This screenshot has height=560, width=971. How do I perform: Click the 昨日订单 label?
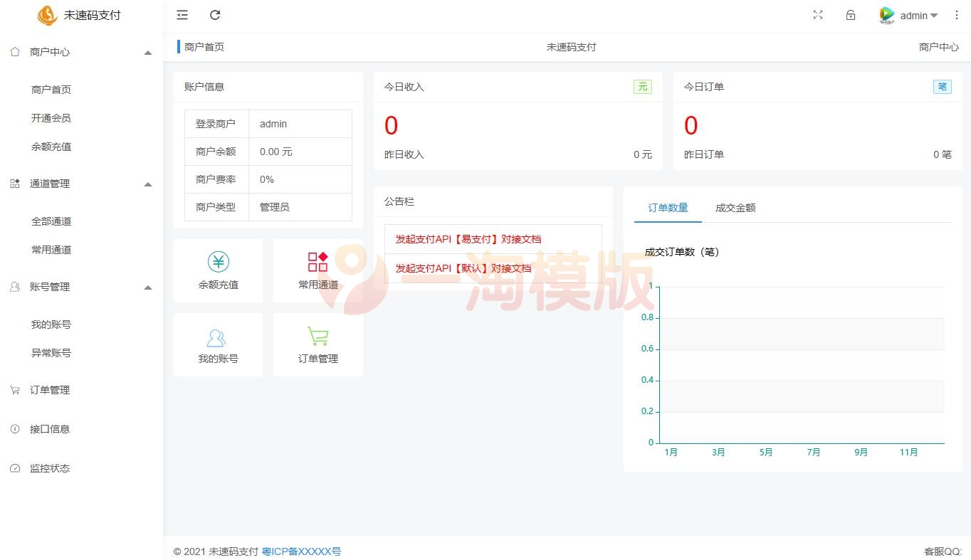click(704, 154)
